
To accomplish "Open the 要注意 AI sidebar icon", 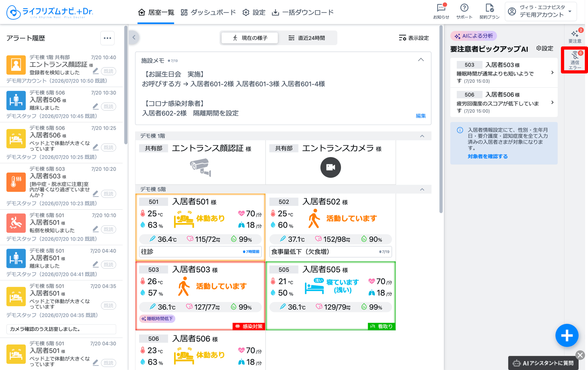I will (575, 36).
